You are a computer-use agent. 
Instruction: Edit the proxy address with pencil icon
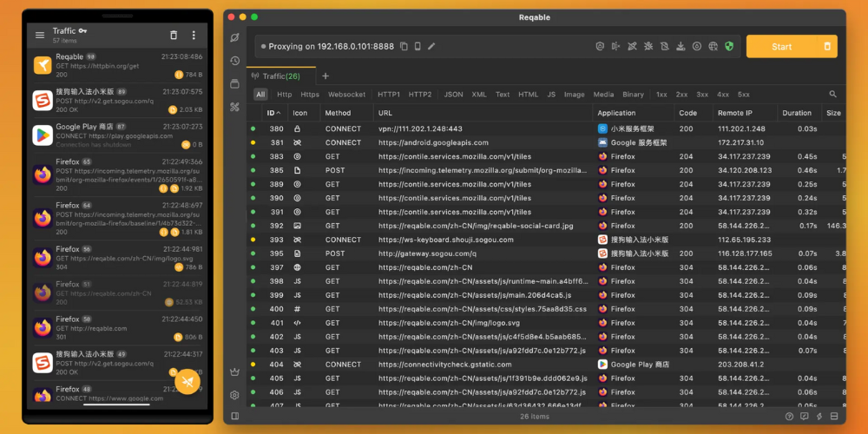(431, 46)
